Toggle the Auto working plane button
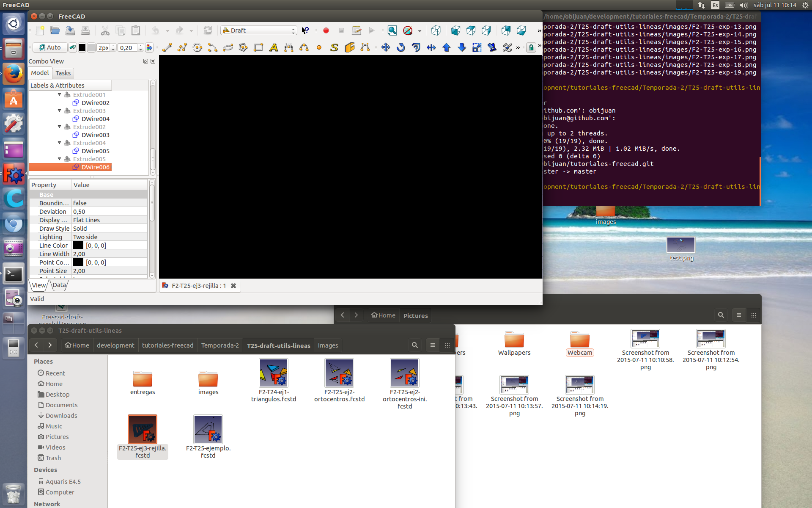The width and height of the screenshot is (812, 508). click(x=50, y=47)
